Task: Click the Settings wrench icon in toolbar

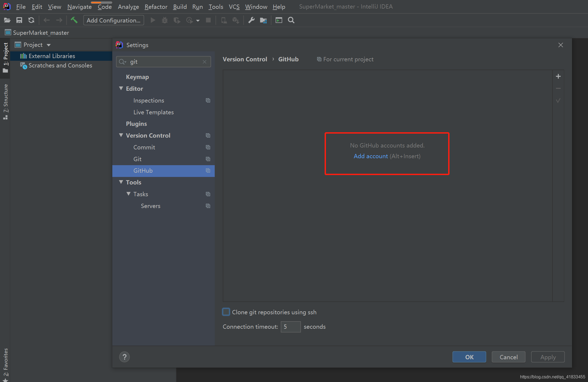Action: (x=251, y=20)
